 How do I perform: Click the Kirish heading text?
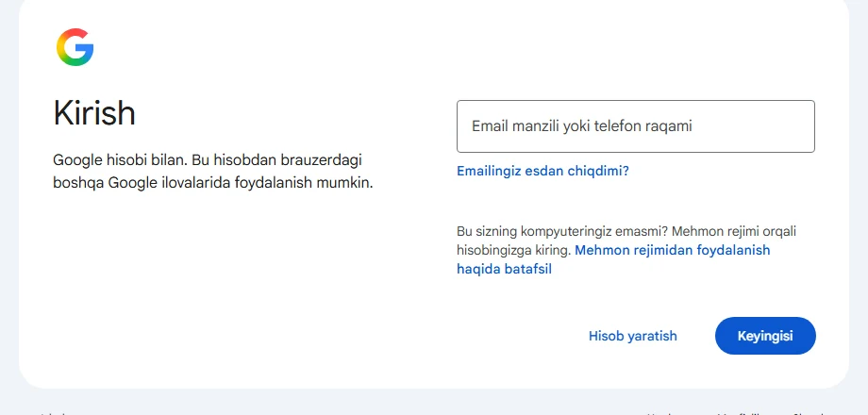(94, 113)
